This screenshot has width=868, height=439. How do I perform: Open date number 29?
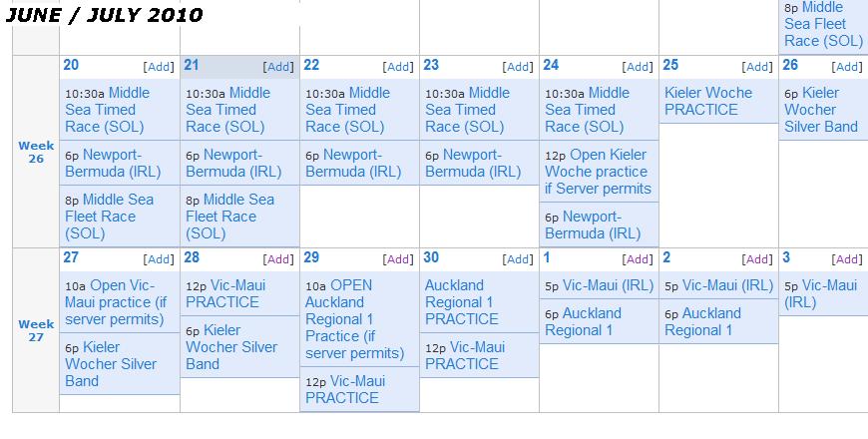click(x=311, y=257)
